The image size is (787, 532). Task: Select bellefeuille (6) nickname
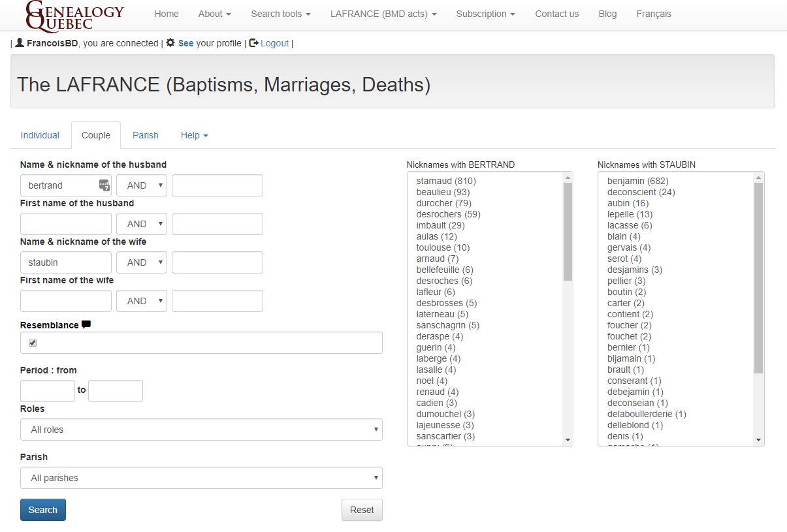click(x=445, y=270)
